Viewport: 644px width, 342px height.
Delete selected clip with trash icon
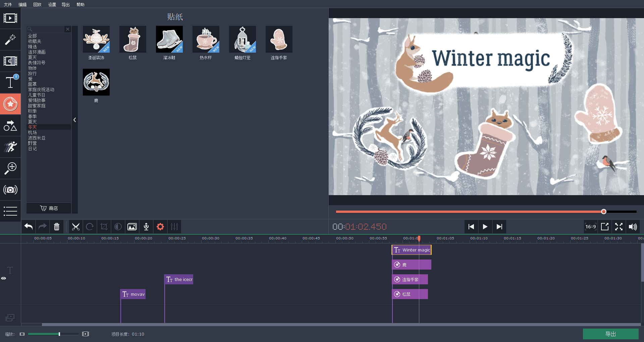coord(57,227)
